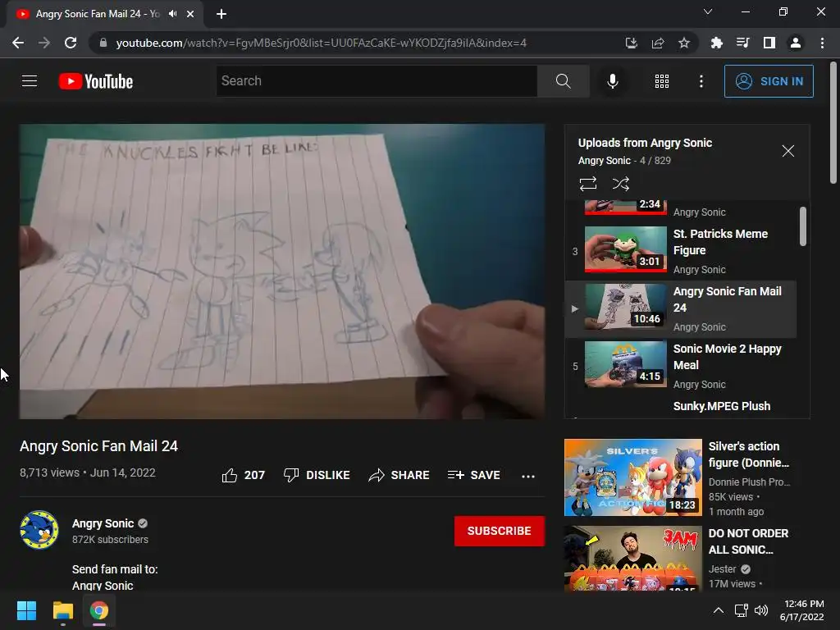The height and width of the screenshot is (630, 840).
Task: Save the video to a playlist
Action: pyautogui.click(x=473, y=475)
